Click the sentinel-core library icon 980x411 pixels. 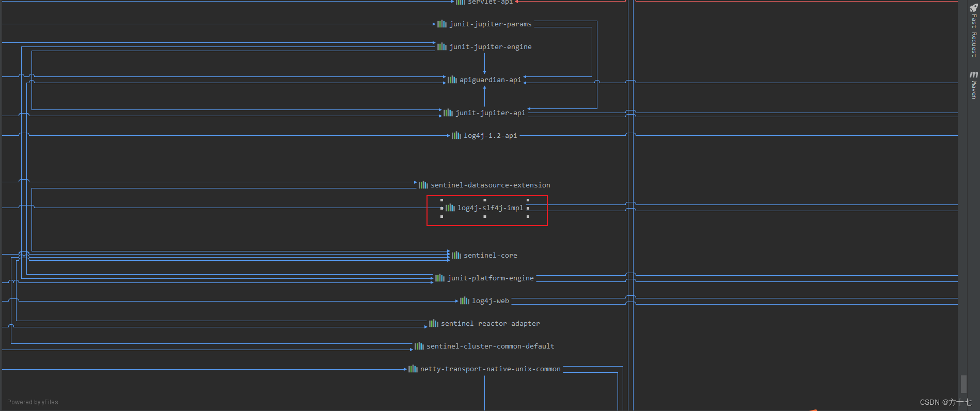(x=456, y=255)
